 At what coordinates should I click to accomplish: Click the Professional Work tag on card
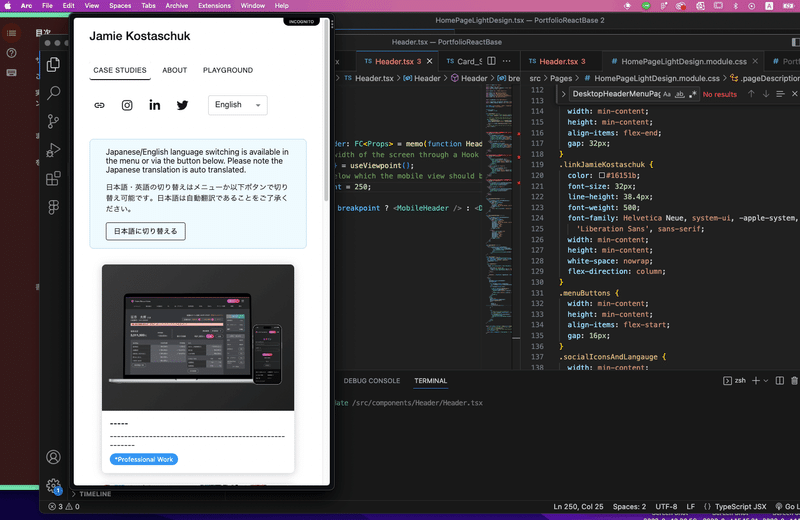click(144, 459)
